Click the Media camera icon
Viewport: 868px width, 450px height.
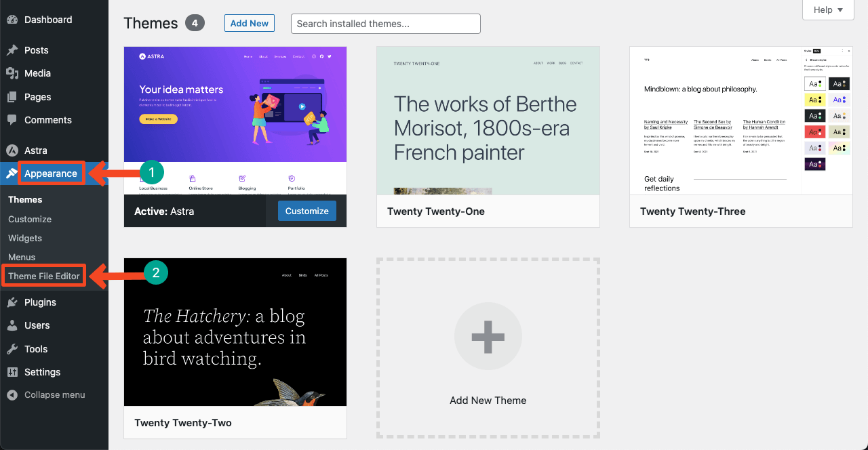(x=12, y=73)
